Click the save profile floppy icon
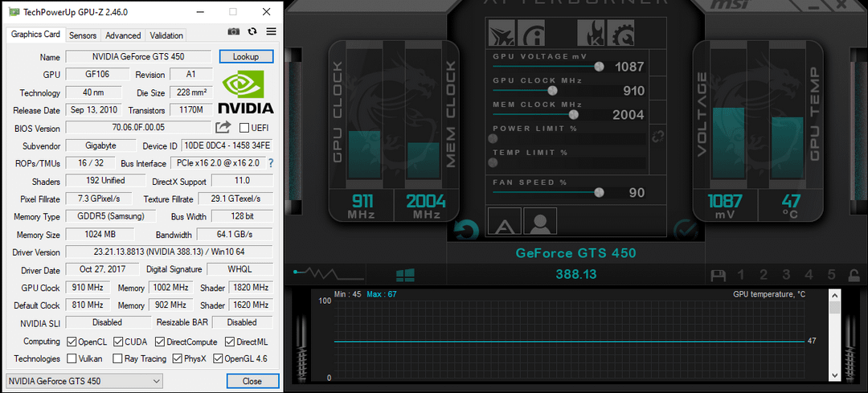Viewport: 868px width, 393px height. point(719,275)
